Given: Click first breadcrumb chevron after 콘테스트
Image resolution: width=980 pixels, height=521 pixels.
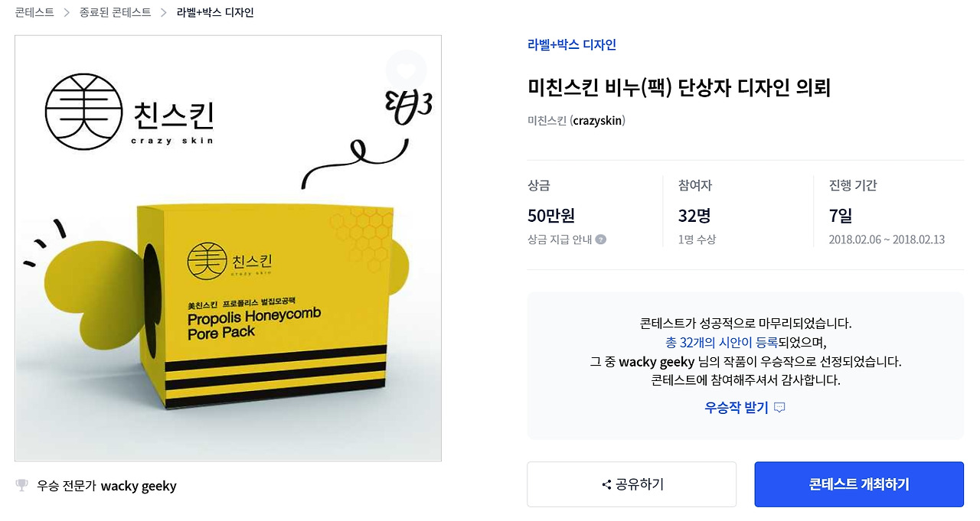Looking at the screenshot, I should 67,13.
